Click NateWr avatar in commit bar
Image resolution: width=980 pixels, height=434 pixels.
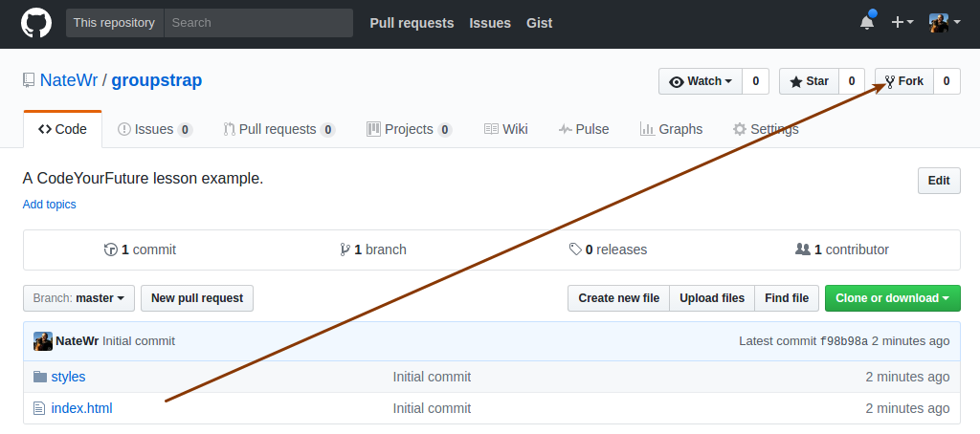pyautogui.click(x=43, y=341)
